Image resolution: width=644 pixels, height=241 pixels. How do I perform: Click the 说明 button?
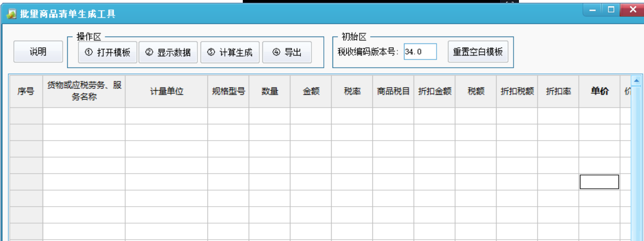click(38, 52)
